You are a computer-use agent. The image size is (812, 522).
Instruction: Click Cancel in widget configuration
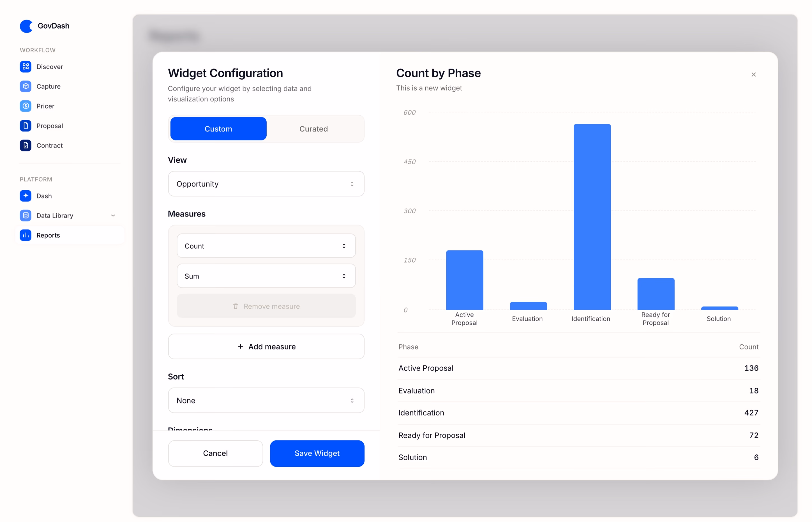[x=215, y=454]
